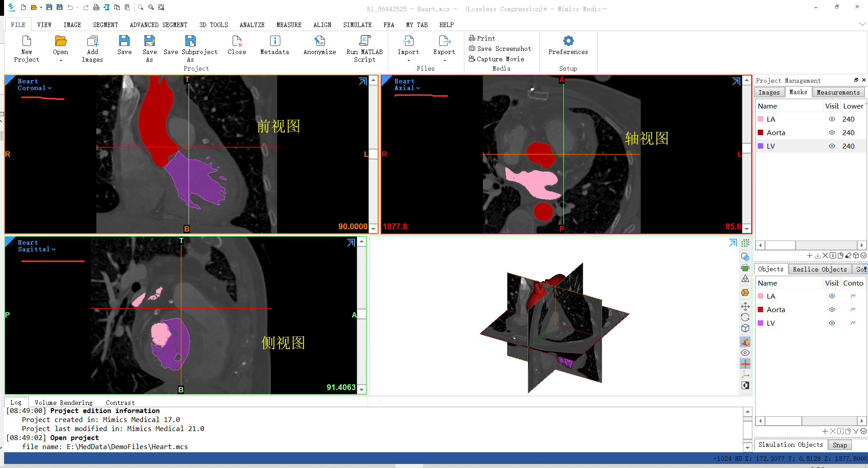Viewport: 868px width, 468px height.
Task: Click the Snap button
Action: pos(840,445)
